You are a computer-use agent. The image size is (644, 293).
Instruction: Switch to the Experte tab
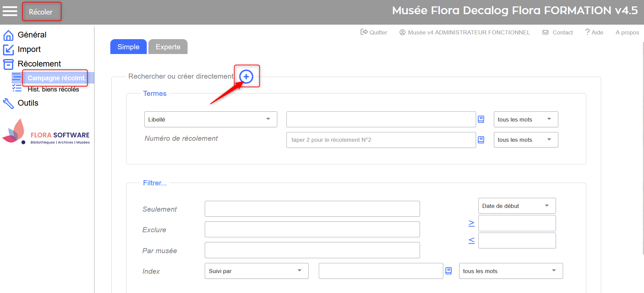click(168, 47)
